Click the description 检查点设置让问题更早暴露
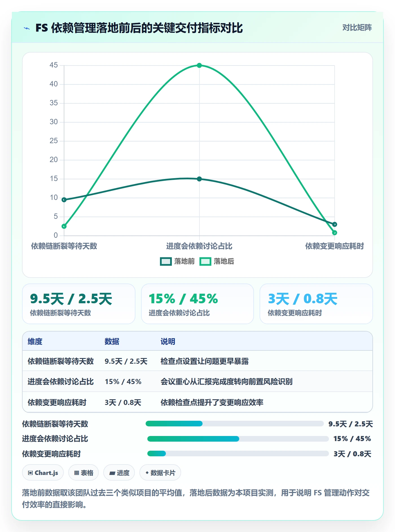Image resolution: width=395 pixels, height=532 pixels. point(205,361)
